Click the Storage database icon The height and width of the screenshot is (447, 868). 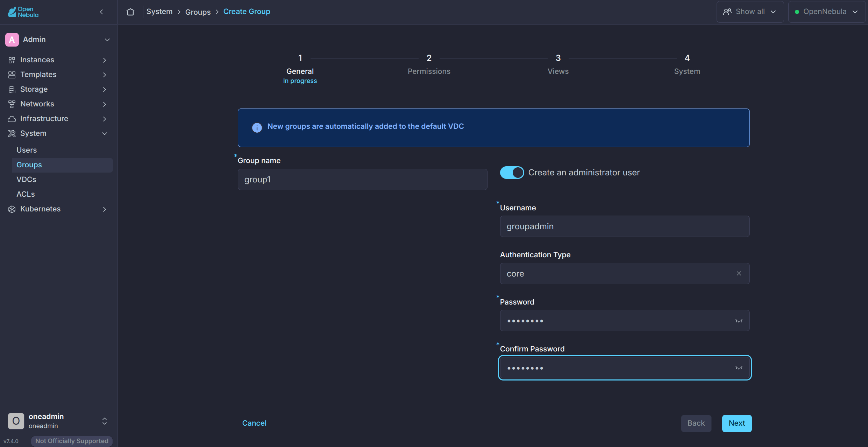(12, 89)
